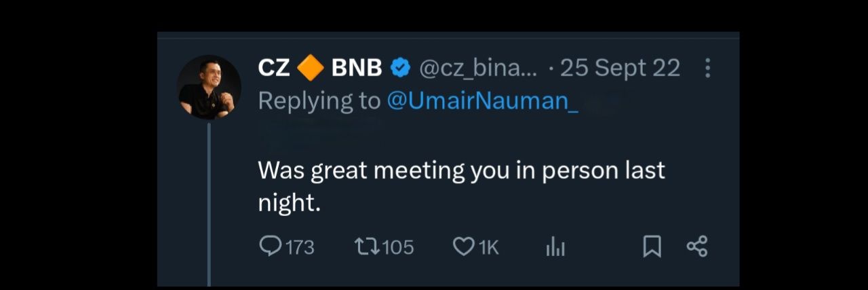Open the @UmairNauman_ mention link
The image size is (868, 290).
pos(482,101)
